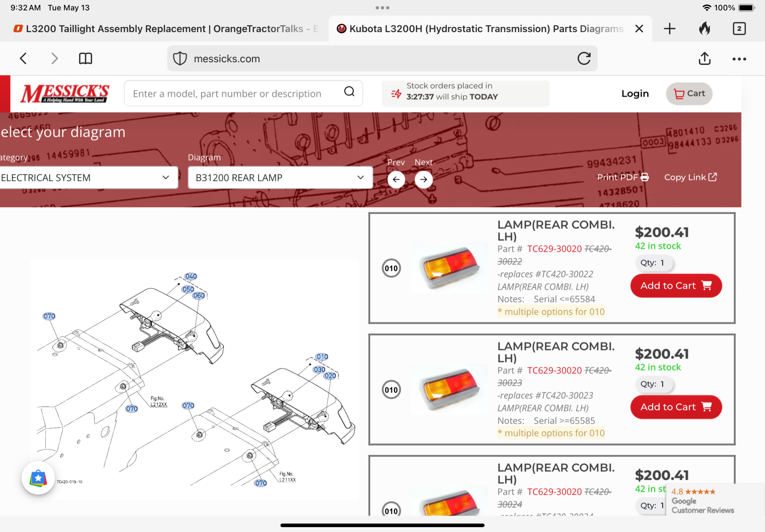765x532 pixels.
Task: Open the browser more options ellipsis
Action: point(739,59)
